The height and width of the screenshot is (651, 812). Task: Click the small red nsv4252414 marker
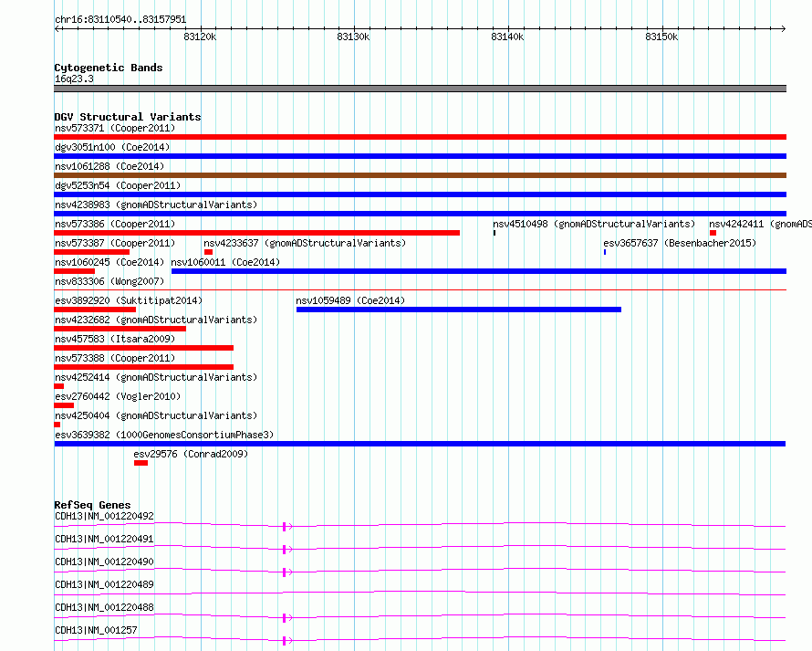point(59,386)
